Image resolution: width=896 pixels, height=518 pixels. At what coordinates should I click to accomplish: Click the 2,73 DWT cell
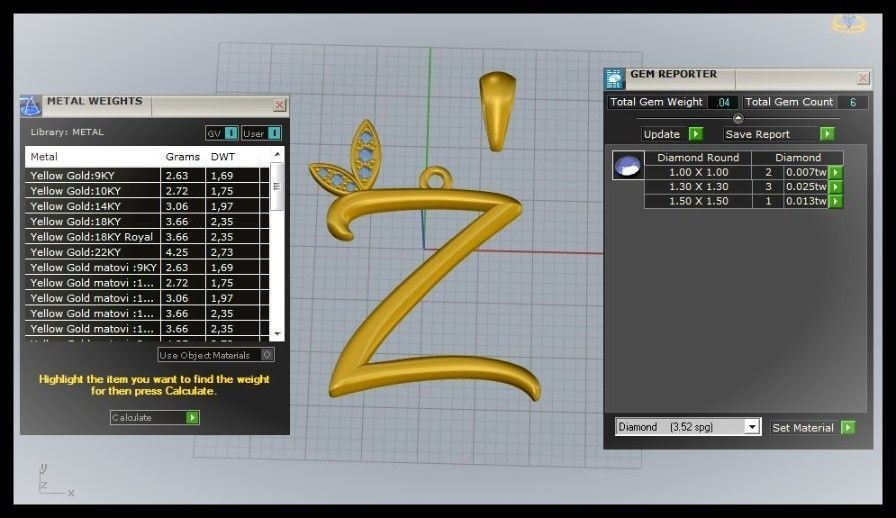coord(232,252)
